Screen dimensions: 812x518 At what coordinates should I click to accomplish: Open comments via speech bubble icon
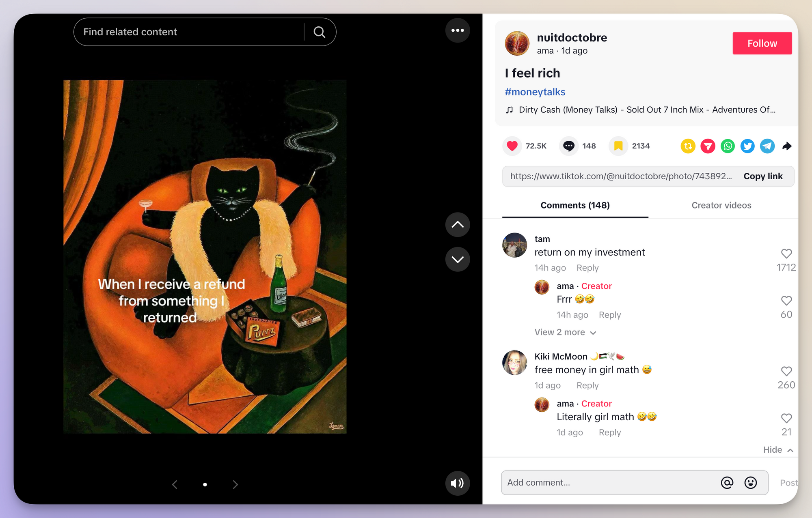tap(569, 146)
